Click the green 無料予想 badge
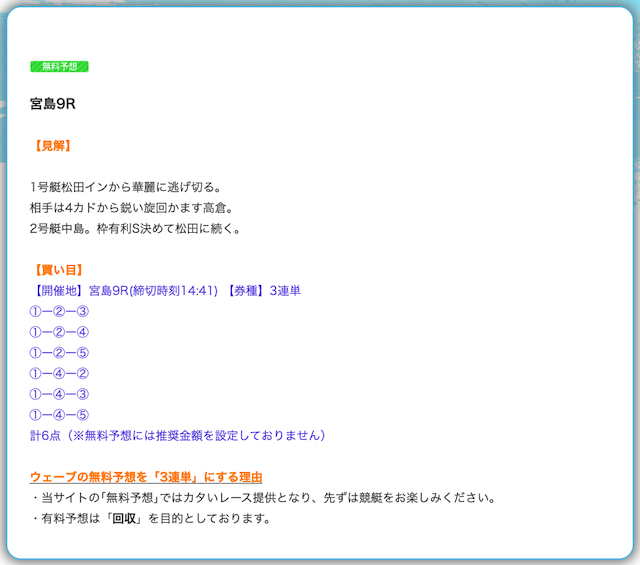 tap(59, 67)
